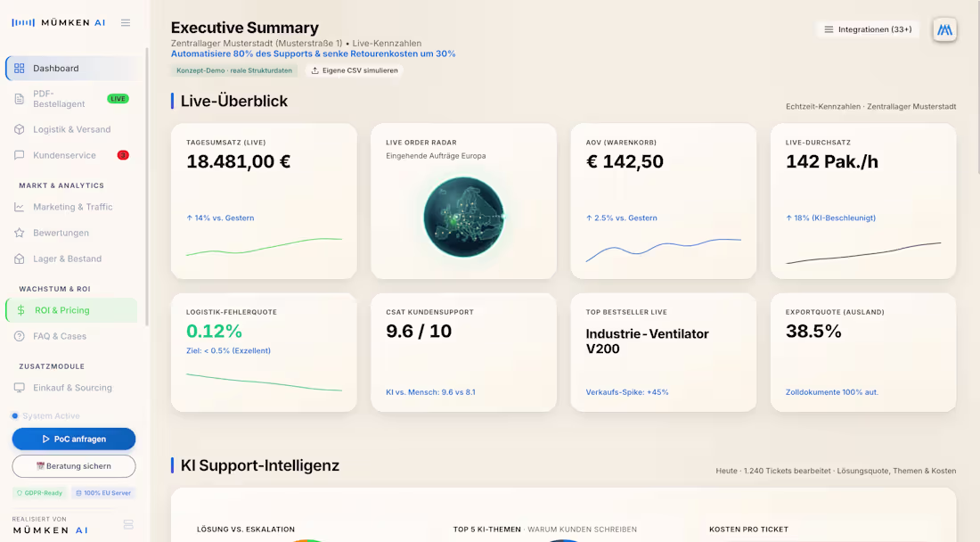Navigate to Lager & Bestand
This screenshot has width=980, height=542.
tap(72, 259)
